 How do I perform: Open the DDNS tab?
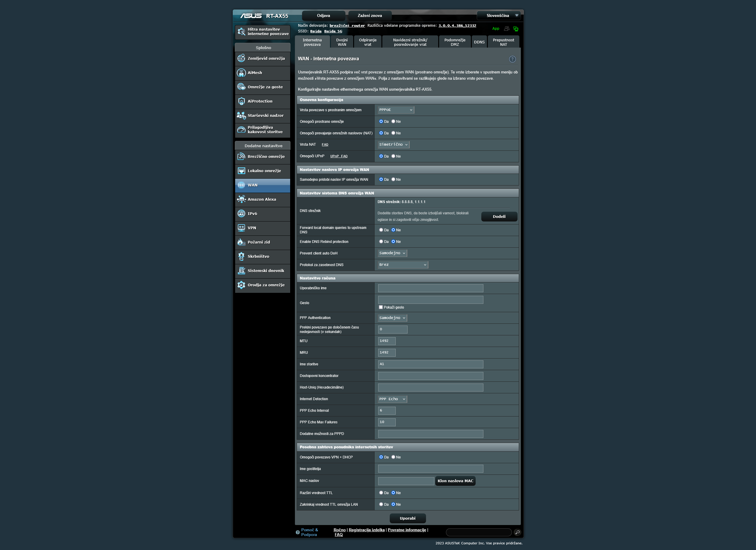coord(479,42)
